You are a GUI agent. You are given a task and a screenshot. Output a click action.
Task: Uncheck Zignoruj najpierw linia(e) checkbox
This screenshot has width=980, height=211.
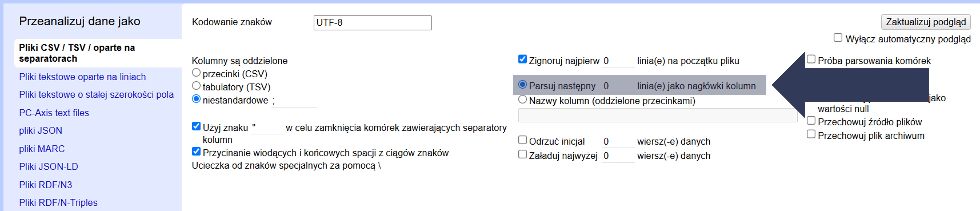522,59
